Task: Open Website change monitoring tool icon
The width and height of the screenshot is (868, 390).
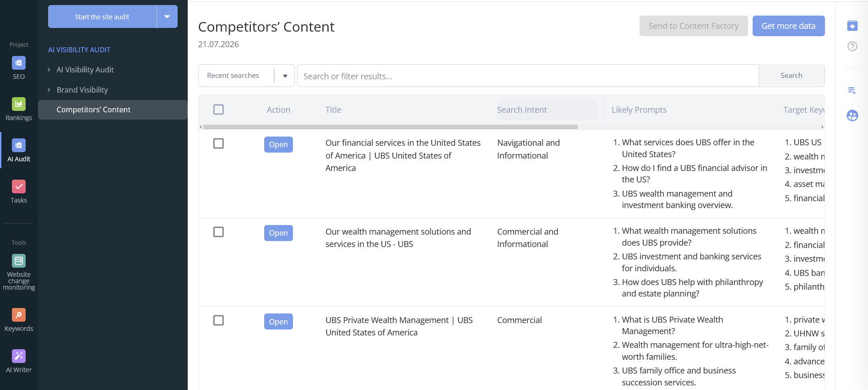Action: point(19,261)
